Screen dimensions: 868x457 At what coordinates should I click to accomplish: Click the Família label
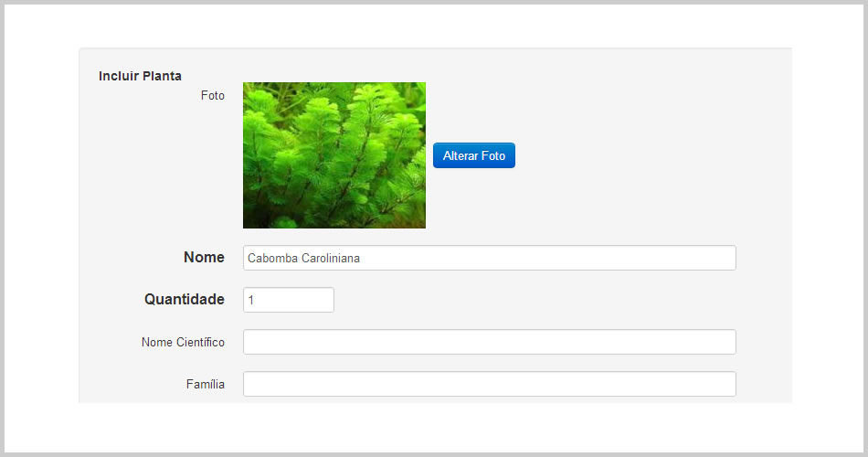click(x=206, y=384)
